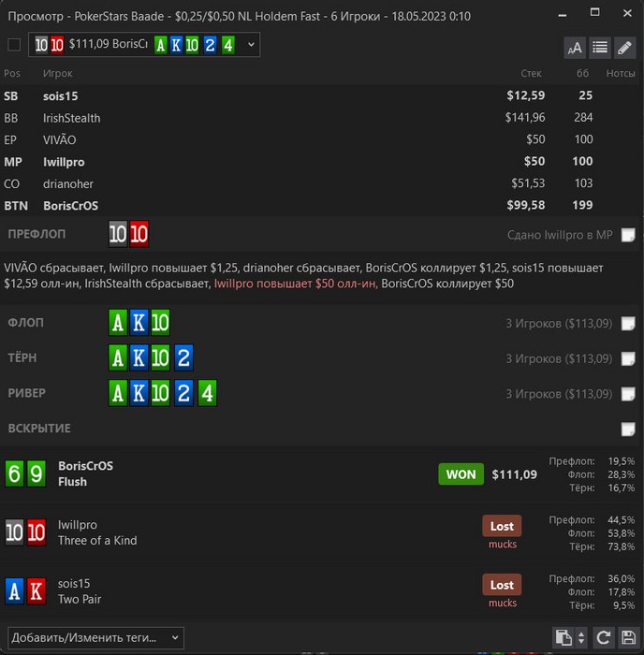
Task: Select player row IrishStealth
Action: (320, 118)
